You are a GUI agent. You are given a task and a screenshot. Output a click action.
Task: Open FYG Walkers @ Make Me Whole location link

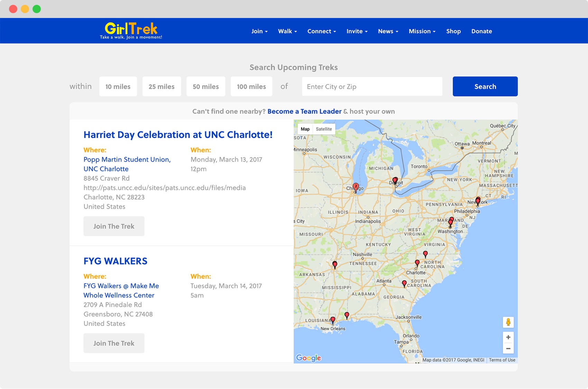tap(121, 291)
